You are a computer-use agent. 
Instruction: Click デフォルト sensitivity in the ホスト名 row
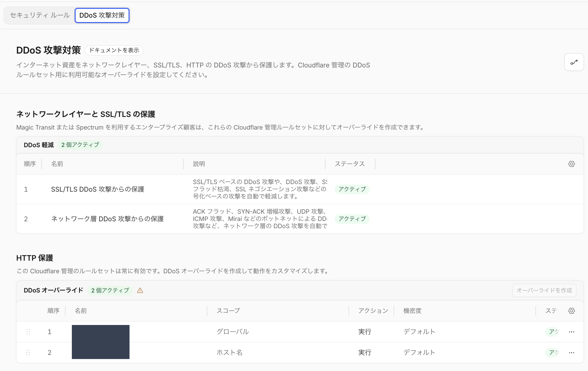419,352
